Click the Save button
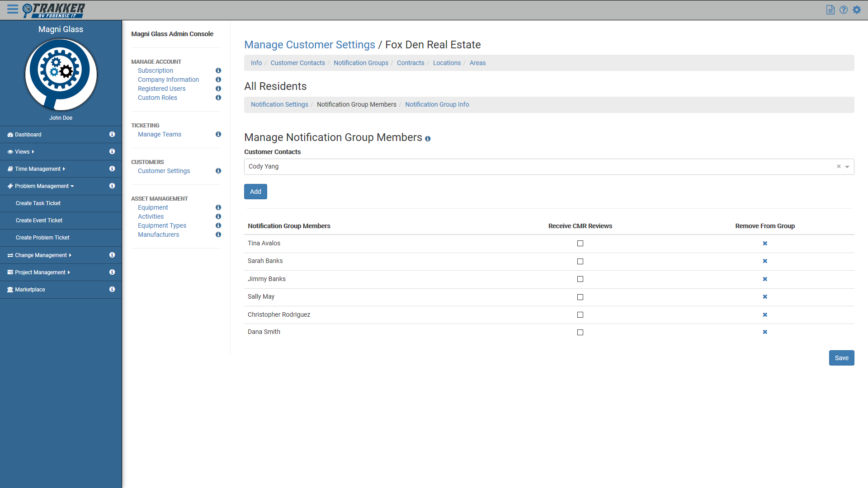Screen dimensions: 868x488 (841, 358)
